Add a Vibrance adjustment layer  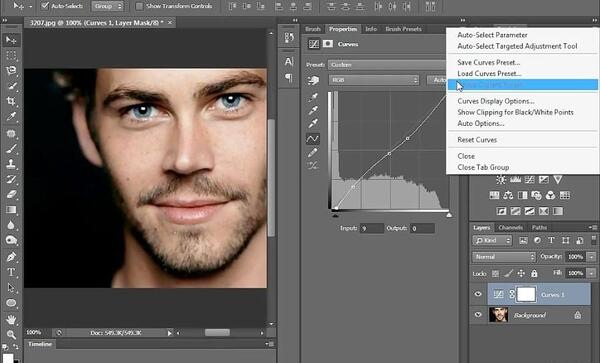tap(558, 179)
